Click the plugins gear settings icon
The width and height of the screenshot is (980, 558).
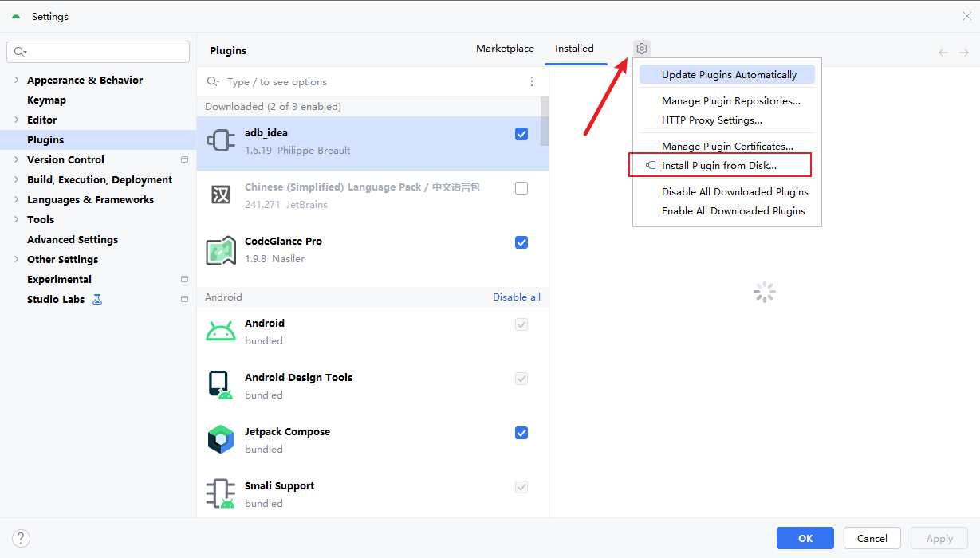[642, 49]
